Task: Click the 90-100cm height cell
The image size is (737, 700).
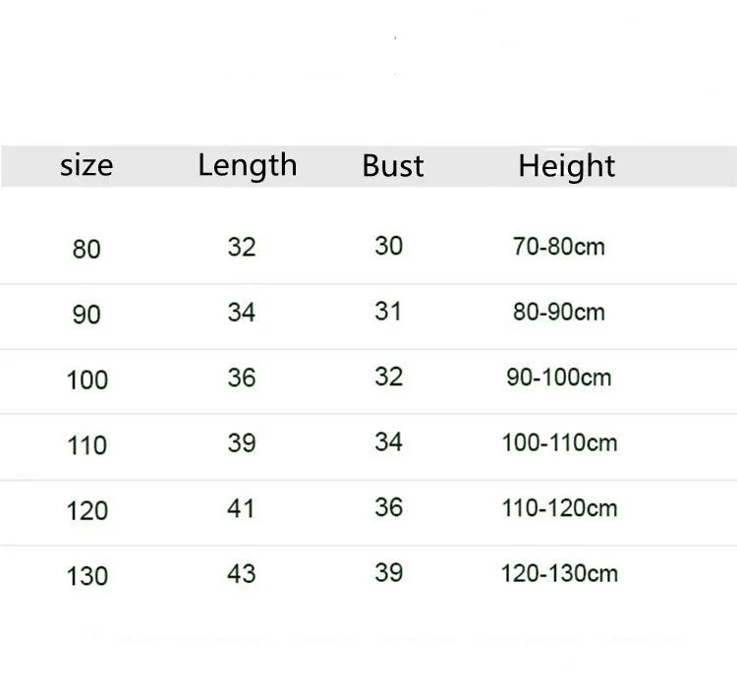Action: 558,378
